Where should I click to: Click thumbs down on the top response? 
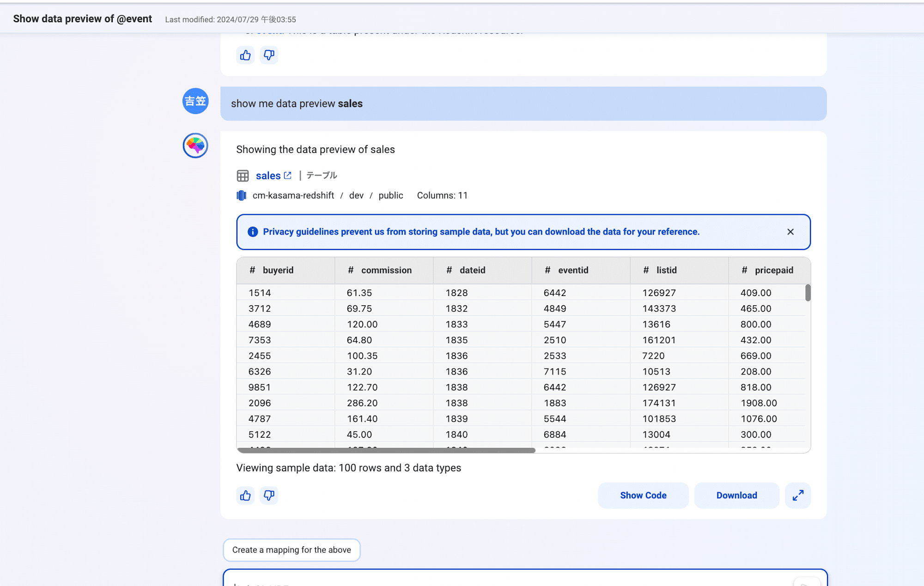click(x=269, y=55)
